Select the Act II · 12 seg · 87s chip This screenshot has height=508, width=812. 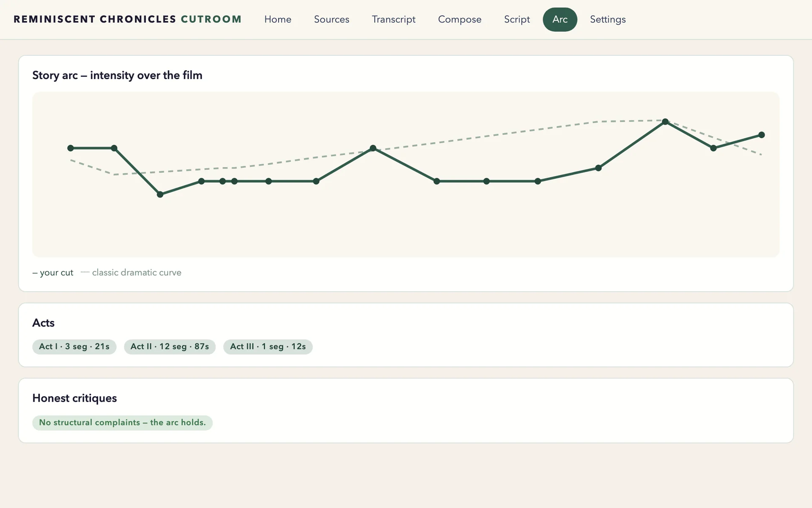click(170, 347)
